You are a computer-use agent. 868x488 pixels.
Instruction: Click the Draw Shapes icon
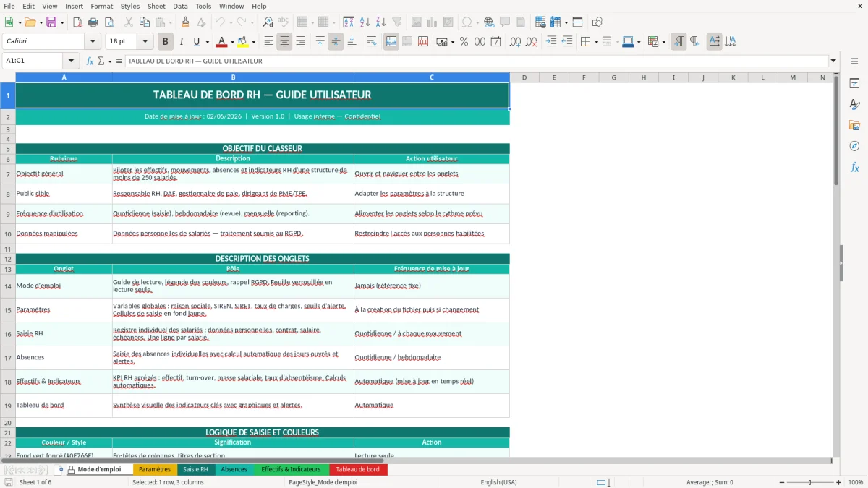[597, 22]
